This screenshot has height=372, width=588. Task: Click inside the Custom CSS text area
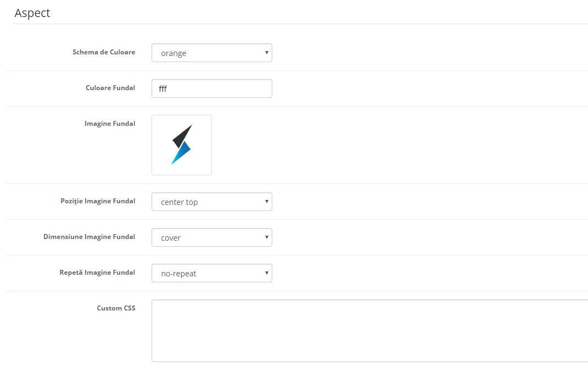click(x=369, y=330)
